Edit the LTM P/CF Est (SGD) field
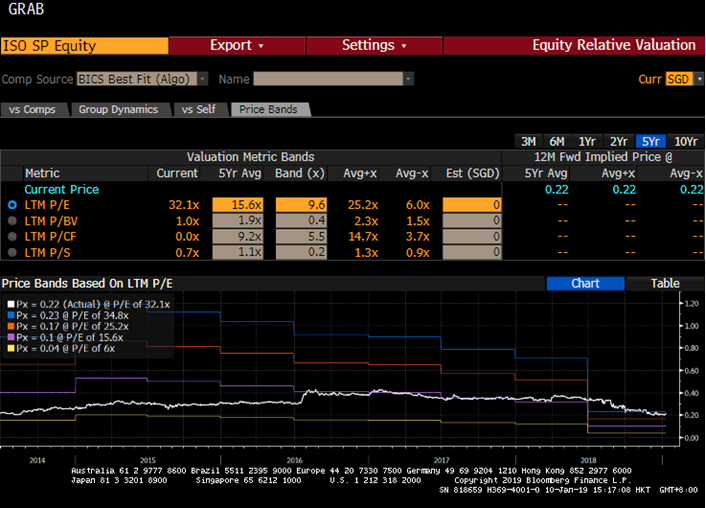The image size is (706, 508). coord(472,236)
